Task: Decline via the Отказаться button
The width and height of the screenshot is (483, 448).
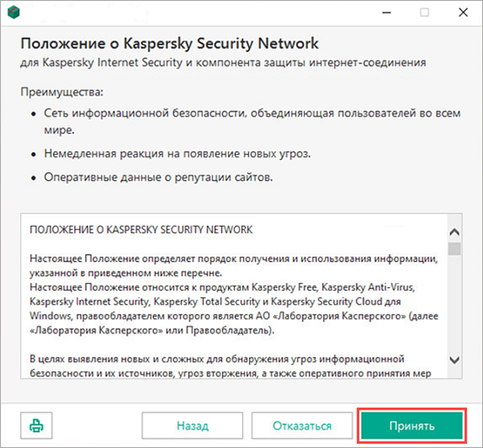Action: tap(301, 426)
